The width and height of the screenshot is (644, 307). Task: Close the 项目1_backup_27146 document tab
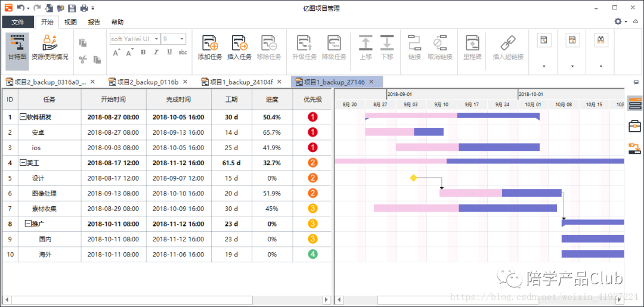pyautogui.click(x=371, y=82)
